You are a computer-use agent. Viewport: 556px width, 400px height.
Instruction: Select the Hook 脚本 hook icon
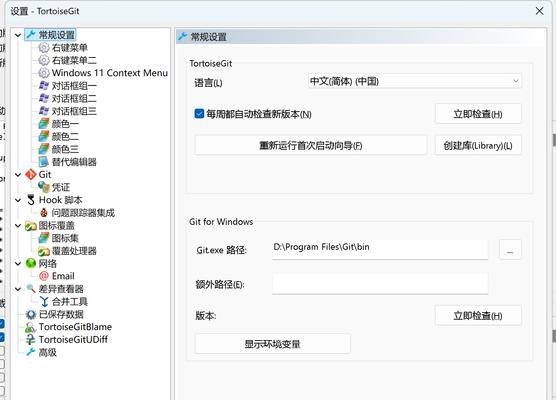coord(31,200)
